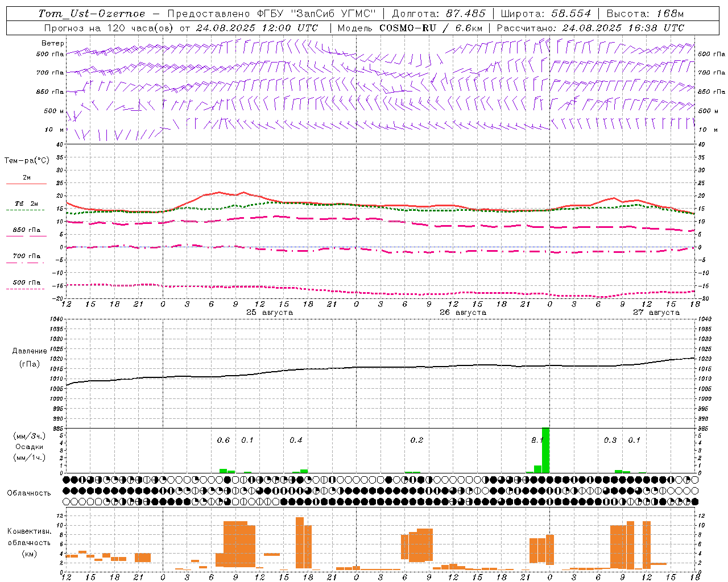The width and height of the screenshot is (728, 582).
Task: Click the 0.4 precipitation value
Action: (x=296, y=440)
